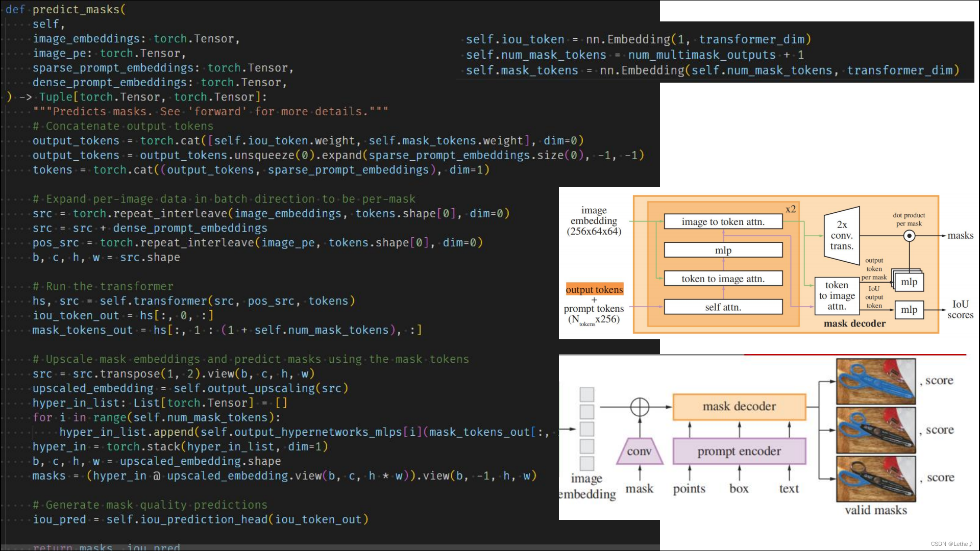
Task: Open the bottom scissors mask thumbnail
Action: pos(876,479)
